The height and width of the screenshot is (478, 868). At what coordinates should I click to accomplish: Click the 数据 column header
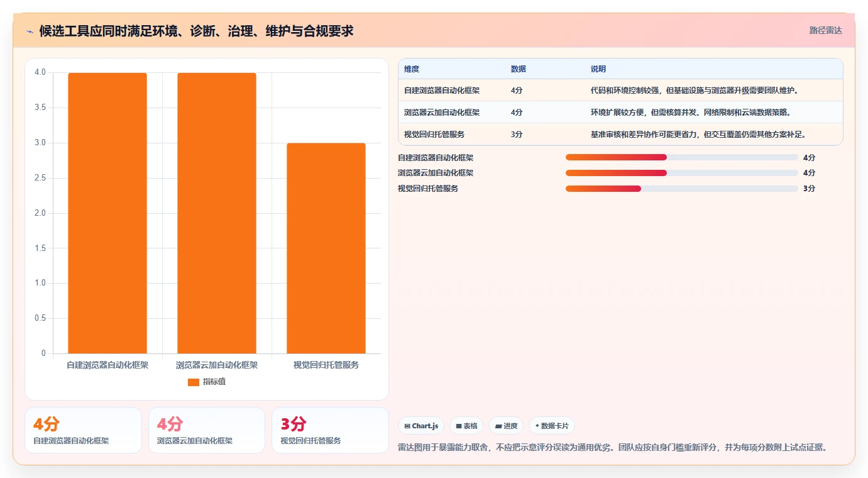(519, 69)
